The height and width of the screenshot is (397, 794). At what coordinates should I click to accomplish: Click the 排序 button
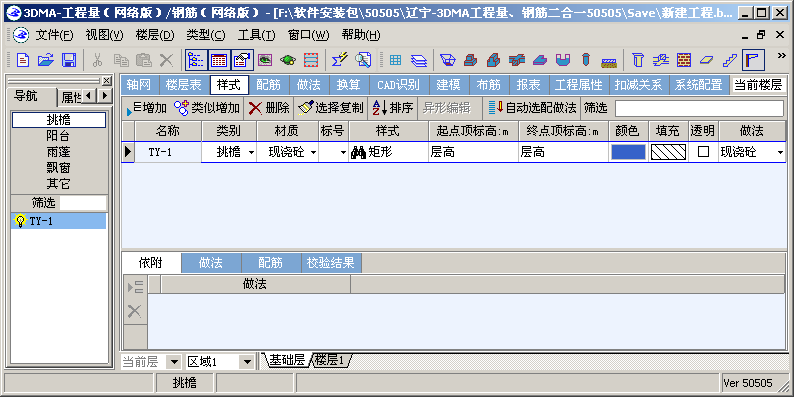tap(393, 108)
